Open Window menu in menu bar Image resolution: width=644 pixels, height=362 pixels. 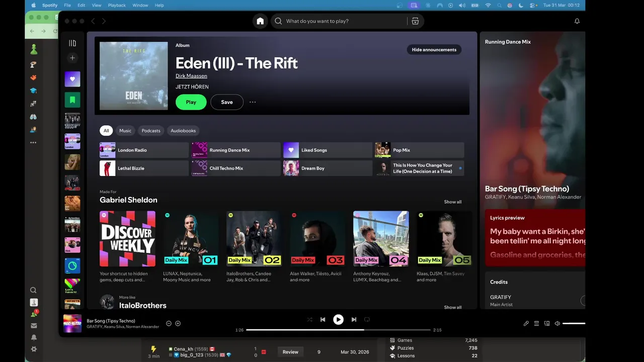140,5
